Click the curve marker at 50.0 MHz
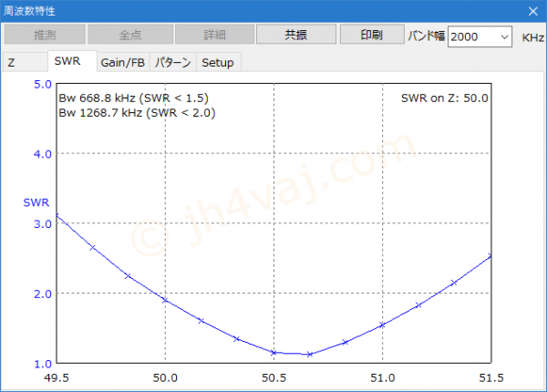 pos(164,300)
